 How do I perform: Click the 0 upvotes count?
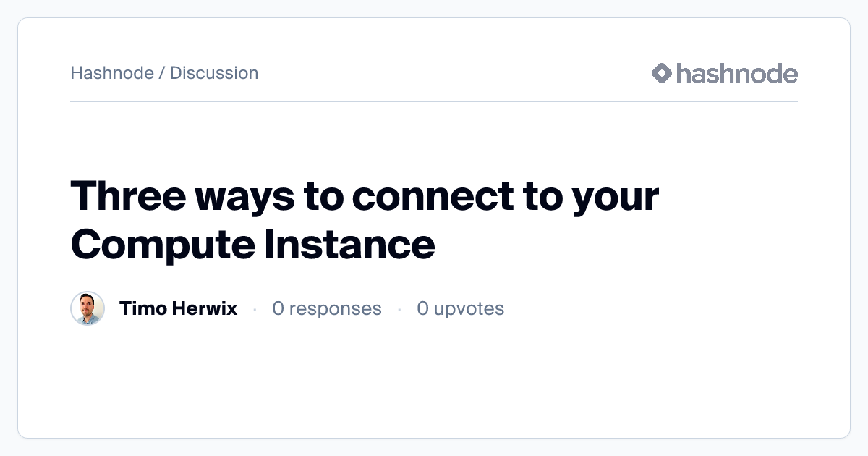tap(460, 308)
